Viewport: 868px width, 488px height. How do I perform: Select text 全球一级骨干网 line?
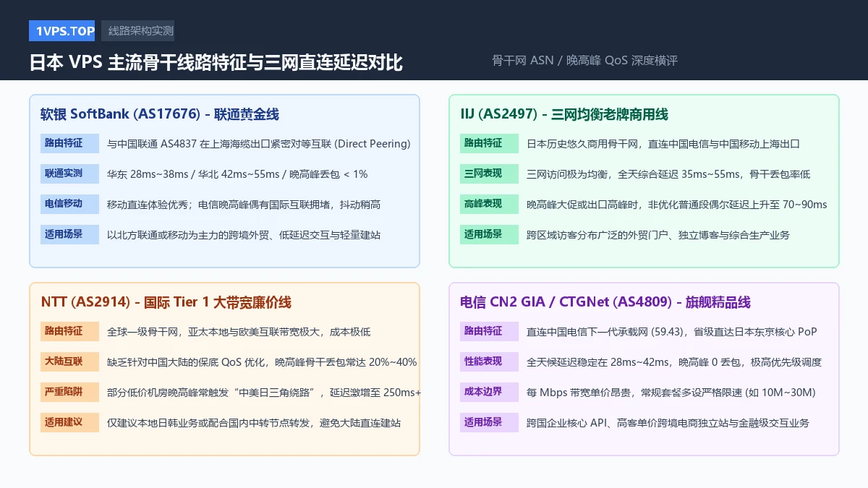click(239, 332)
